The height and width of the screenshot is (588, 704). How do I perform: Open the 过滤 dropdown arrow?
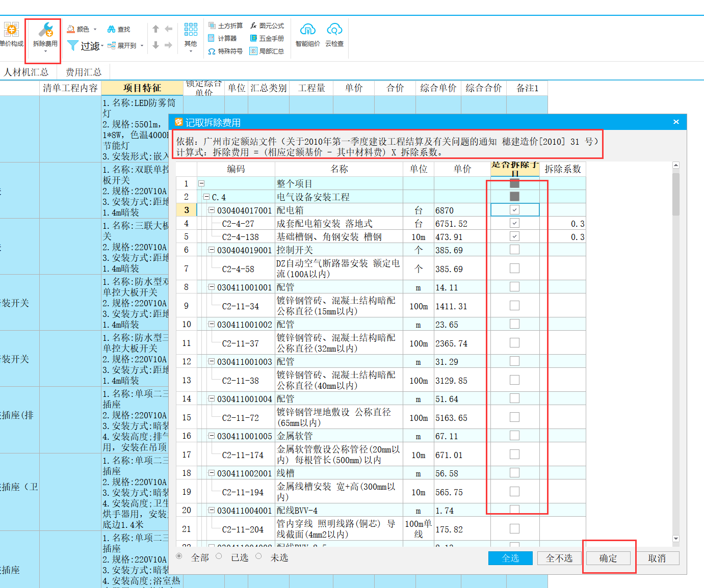pyautogui.click(x=102, y=46)
